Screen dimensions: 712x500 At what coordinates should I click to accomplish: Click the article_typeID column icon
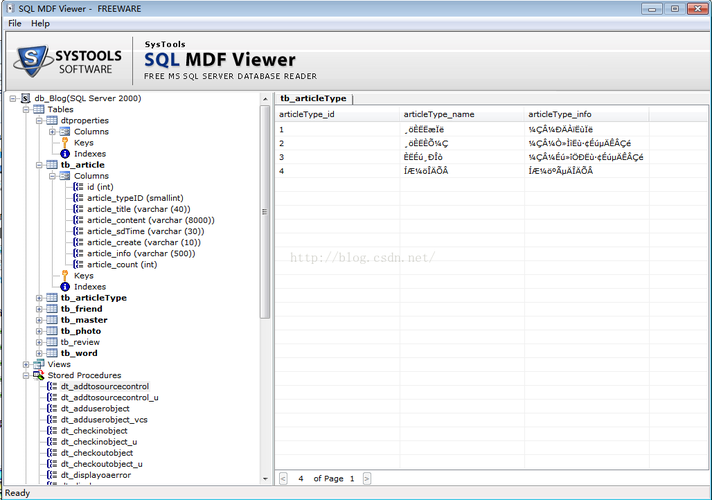click(78, 198)
